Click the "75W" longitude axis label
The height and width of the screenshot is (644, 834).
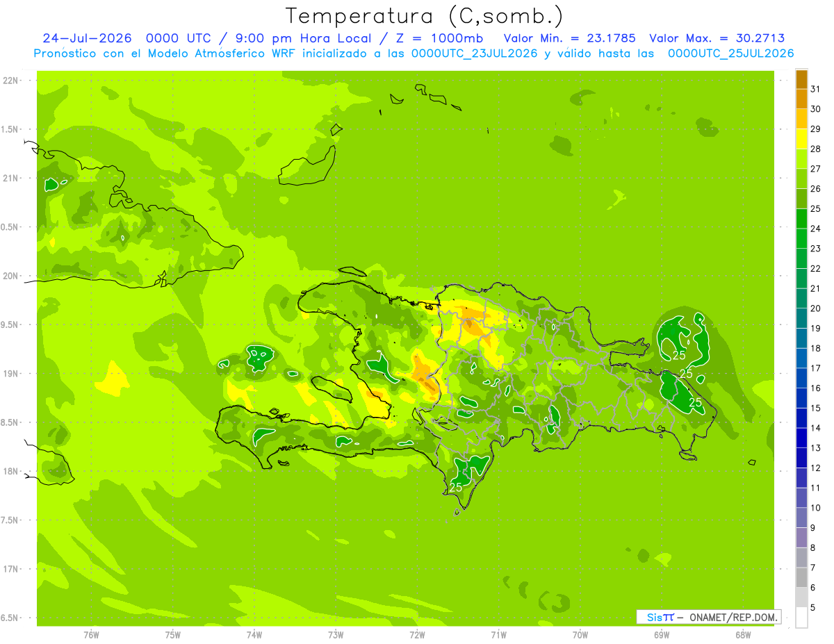[x=172, y=634]
